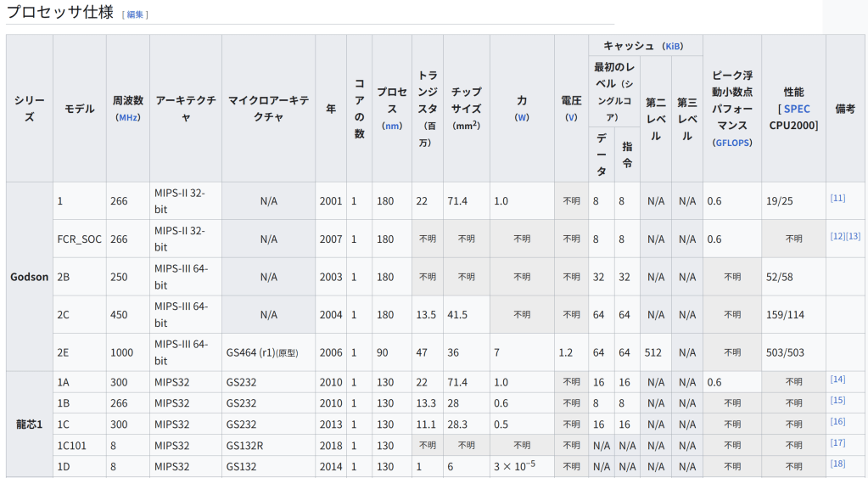
Task: Jump to reference [11] in the Godson 1 row
Action: (837, 198)
